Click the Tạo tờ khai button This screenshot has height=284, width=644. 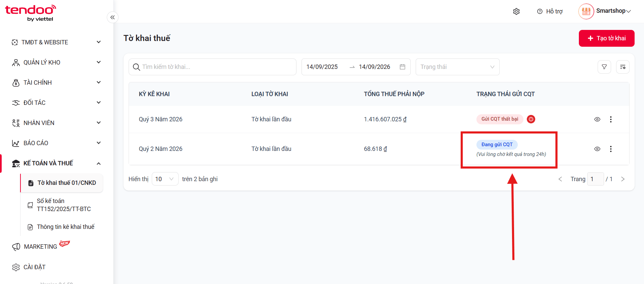606,38
